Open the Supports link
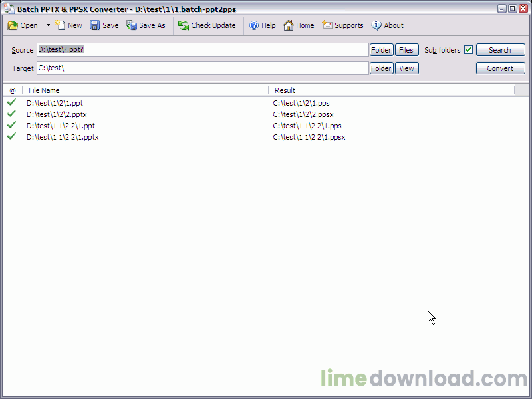The width and height of the screenshot is (532, 399). point(342,25)
